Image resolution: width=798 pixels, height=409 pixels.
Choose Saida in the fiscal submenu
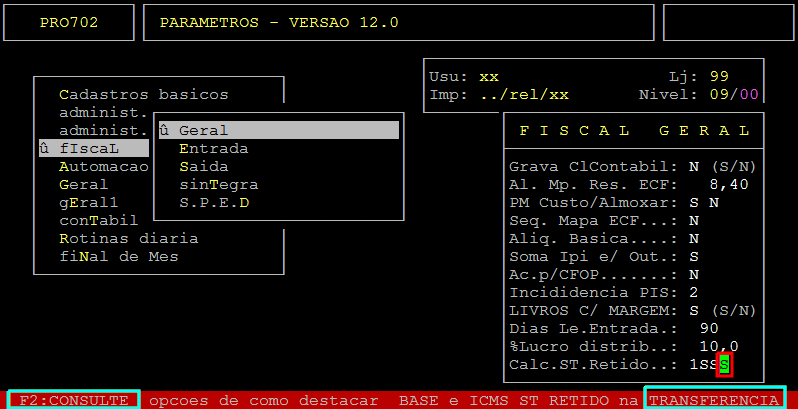pyautogui.click(x=203, y=166)
